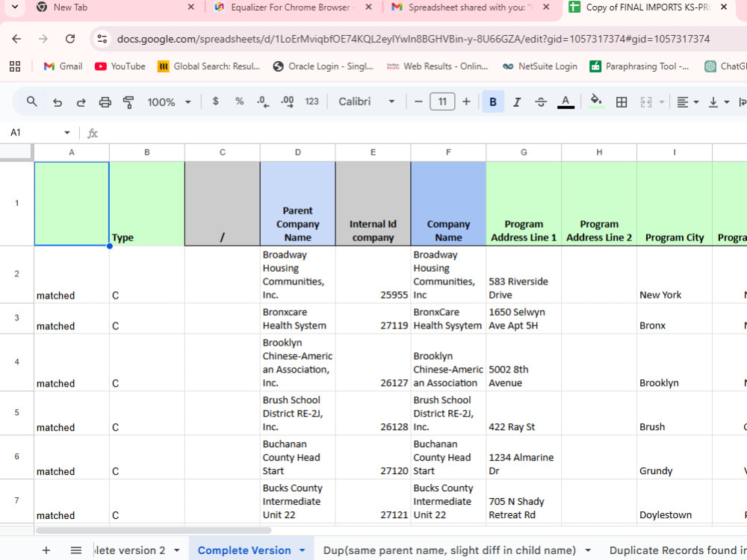Image resolution: width=747 pixels, height=560 pixels.
Task: Close the New Tab browser tab
Action: (x=191, y=7)
